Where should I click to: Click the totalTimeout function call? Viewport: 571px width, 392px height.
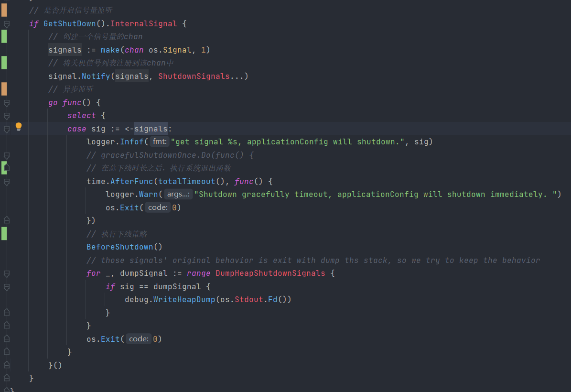click(x=186, y=182)
